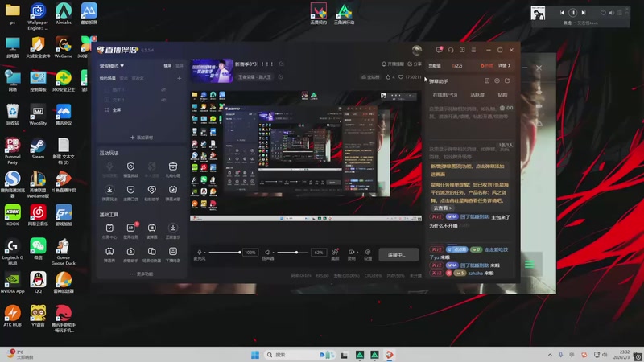
Task: Edit the 王者荣耀 category tag icon
Action: pos(280,77)
